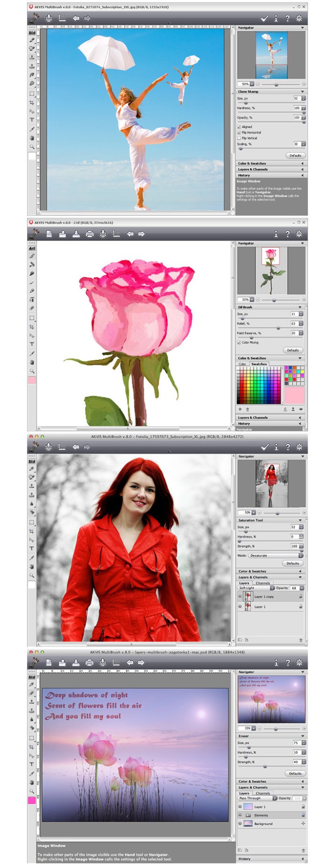
Task: Open program info in the dancer window
Action: (276, 18)
